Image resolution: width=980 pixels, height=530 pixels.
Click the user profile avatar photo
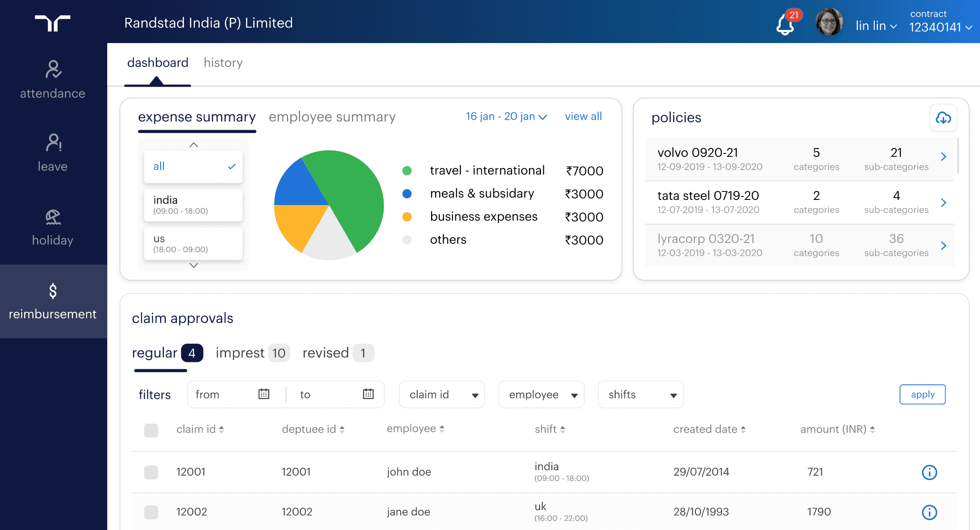[829, 22]
